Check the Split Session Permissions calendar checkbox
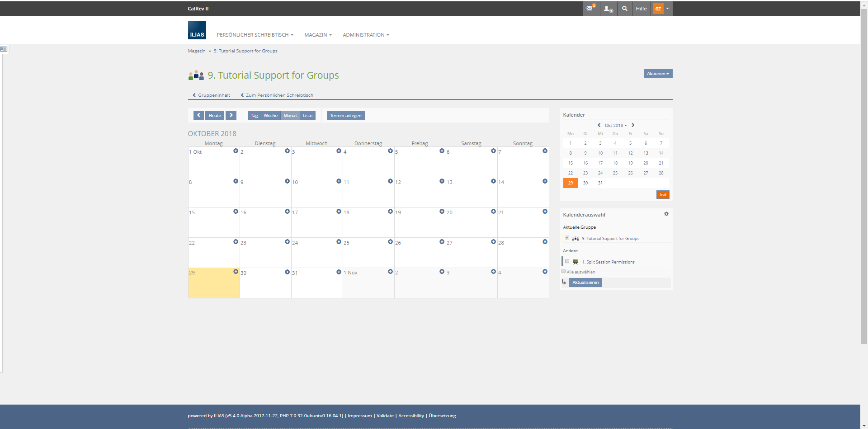Viewport: 868px width, 429px height. tap(567, 261)
